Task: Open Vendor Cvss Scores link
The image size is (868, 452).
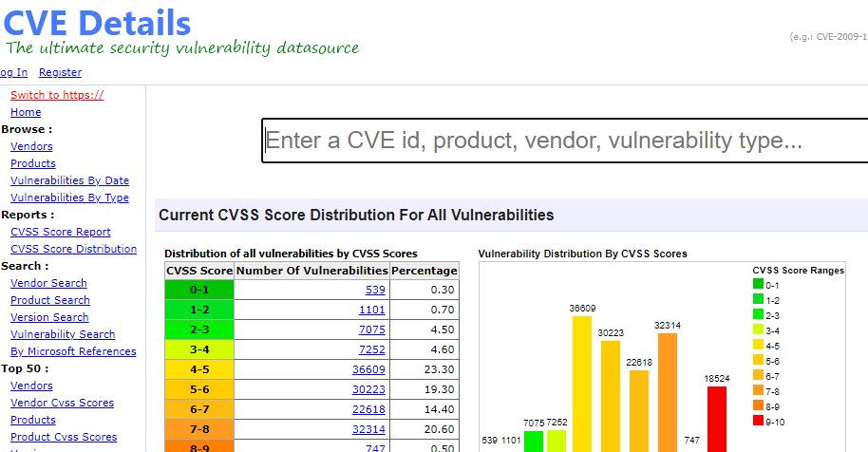Action: pyautogui.click(x=62, y=404)
